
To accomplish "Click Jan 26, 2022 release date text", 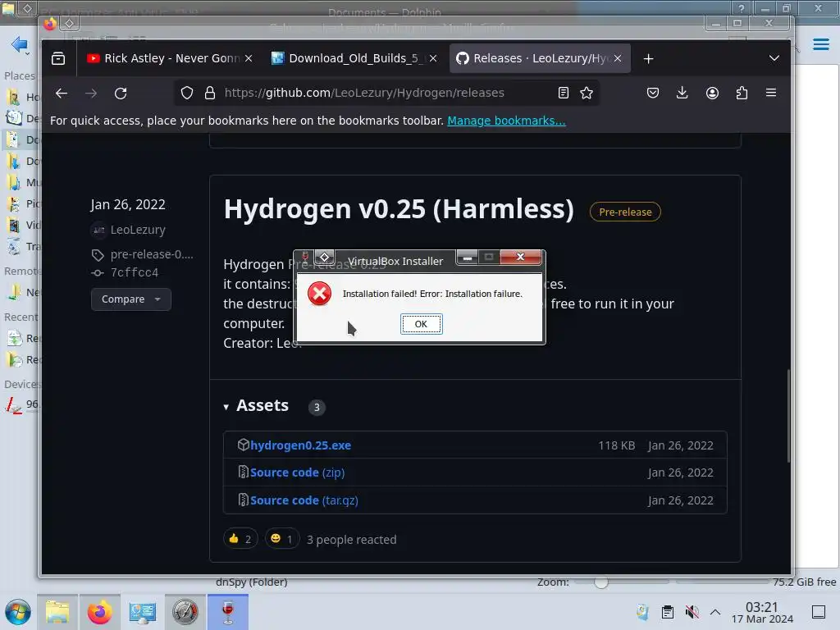I will click(128, 204).
